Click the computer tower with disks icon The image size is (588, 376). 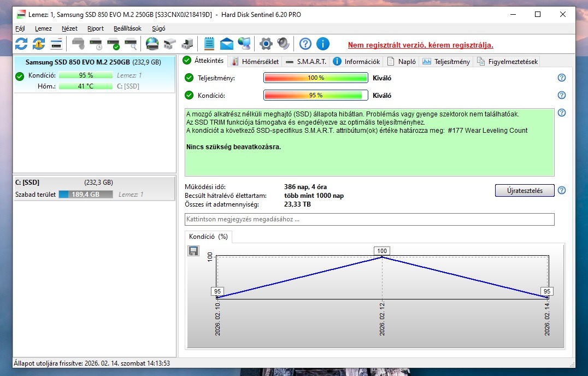point(187,44)
